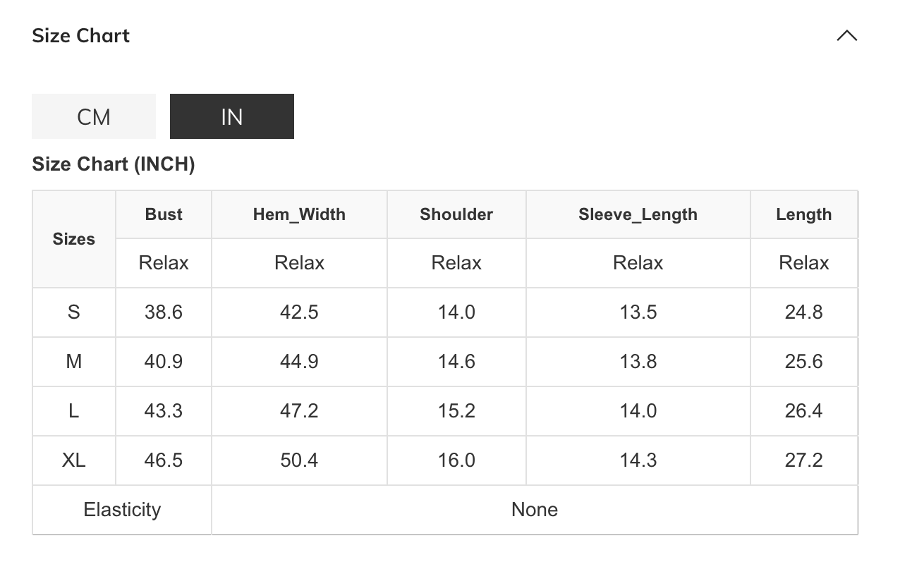Select the XL size row label
The image size is (924, 574).
point(74,460)
